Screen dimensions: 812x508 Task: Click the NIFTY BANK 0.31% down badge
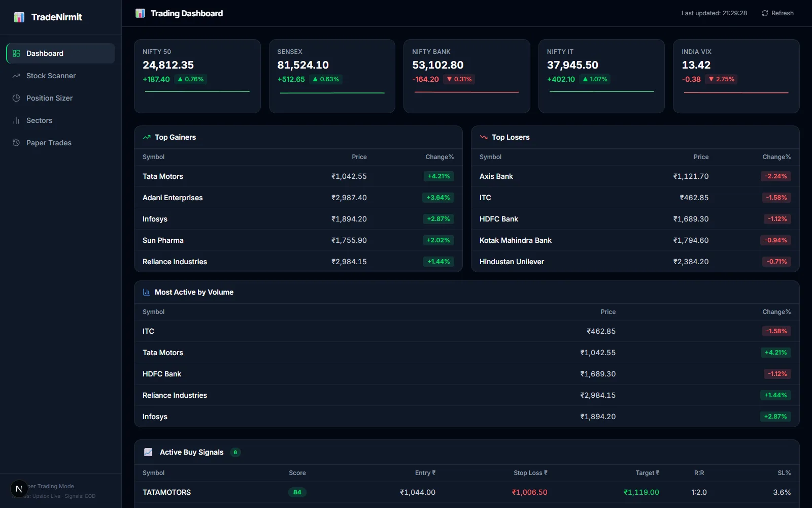(x=459, y=79)
